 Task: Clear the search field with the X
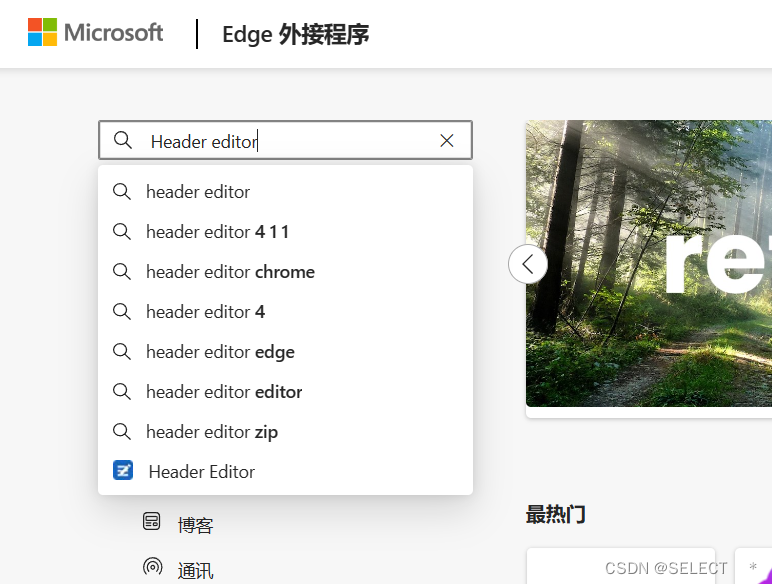(x=447, y=141)
